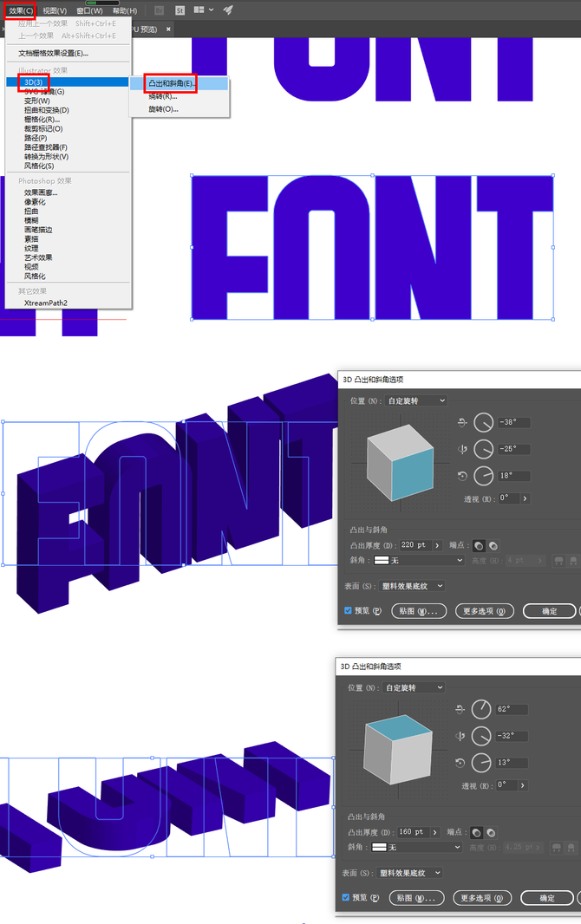Click X-axis rotation icon beside -38° field

pyautogui.click(x=462, y=422)
